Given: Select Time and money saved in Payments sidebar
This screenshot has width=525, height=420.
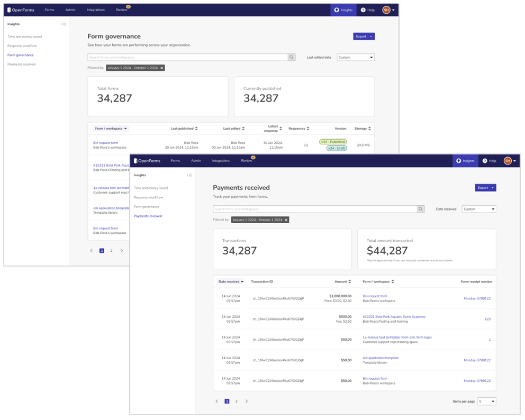Looking at the screenshot, I should pyautogui.click(x=151, y=188).
